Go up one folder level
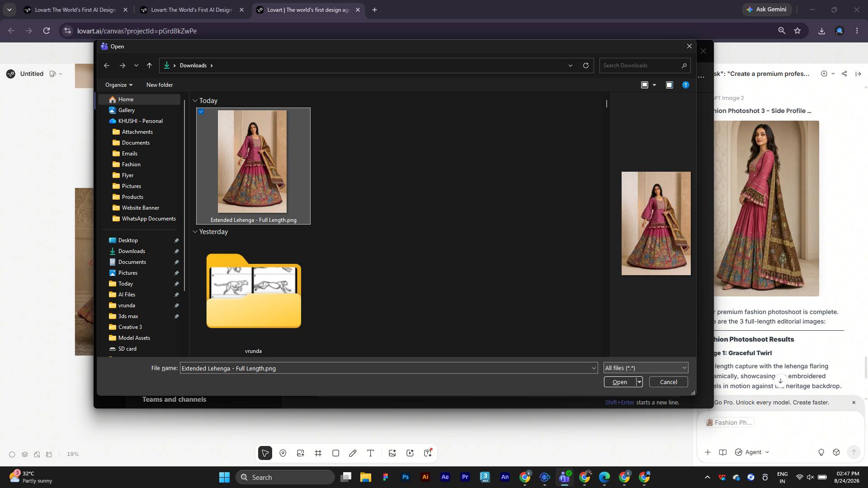868x488 pixels. 149,66
